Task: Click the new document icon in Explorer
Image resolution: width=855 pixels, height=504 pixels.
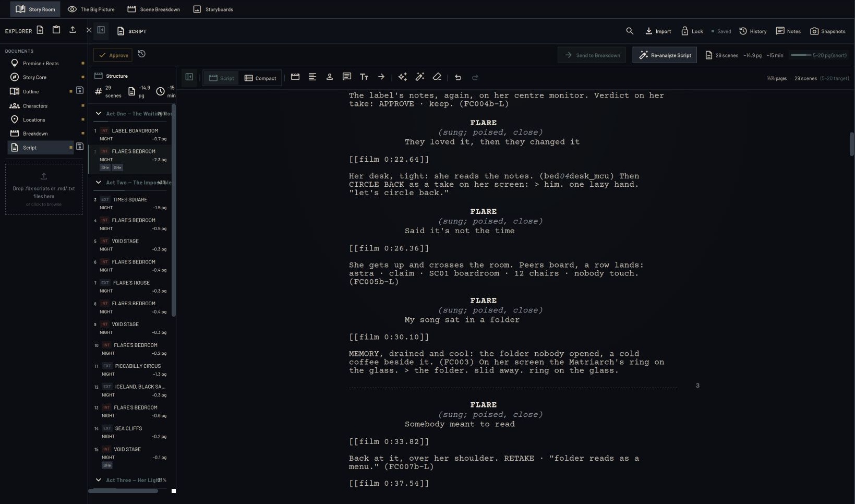Action: coord(40,30)
